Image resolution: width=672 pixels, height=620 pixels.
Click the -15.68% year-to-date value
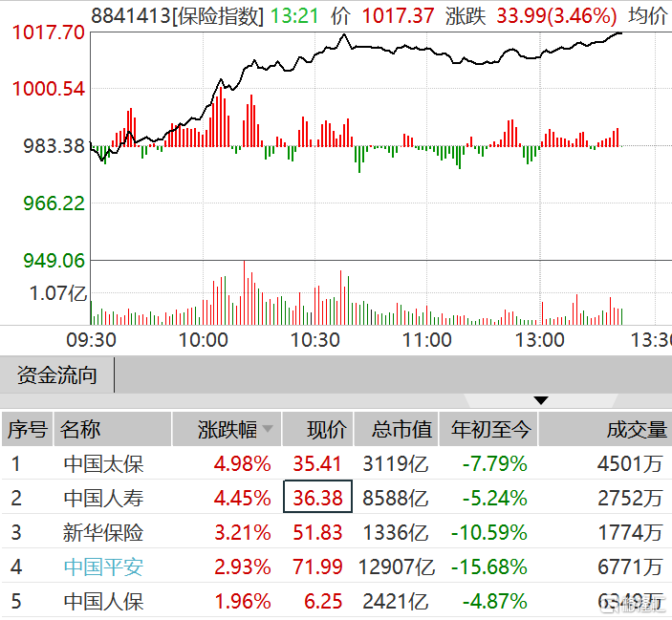(x=489, y=567)
